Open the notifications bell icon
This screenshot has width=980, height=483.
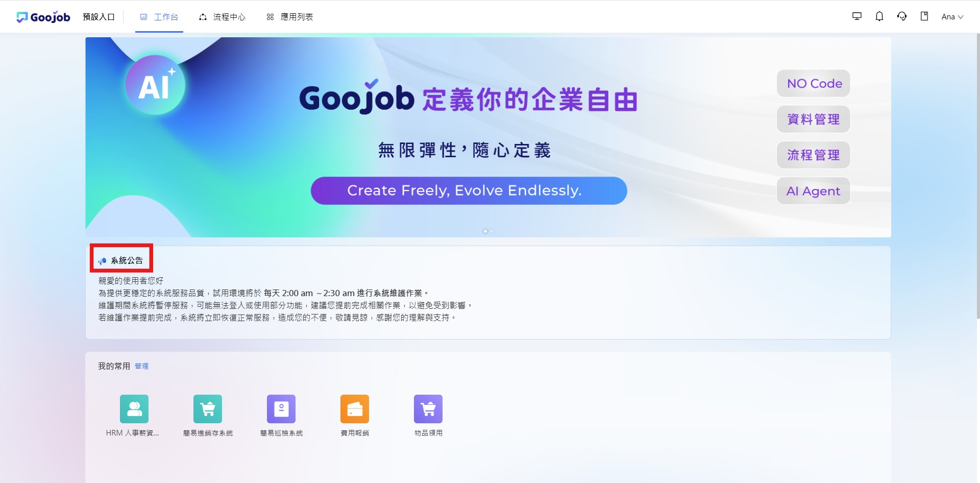point(879,16)
